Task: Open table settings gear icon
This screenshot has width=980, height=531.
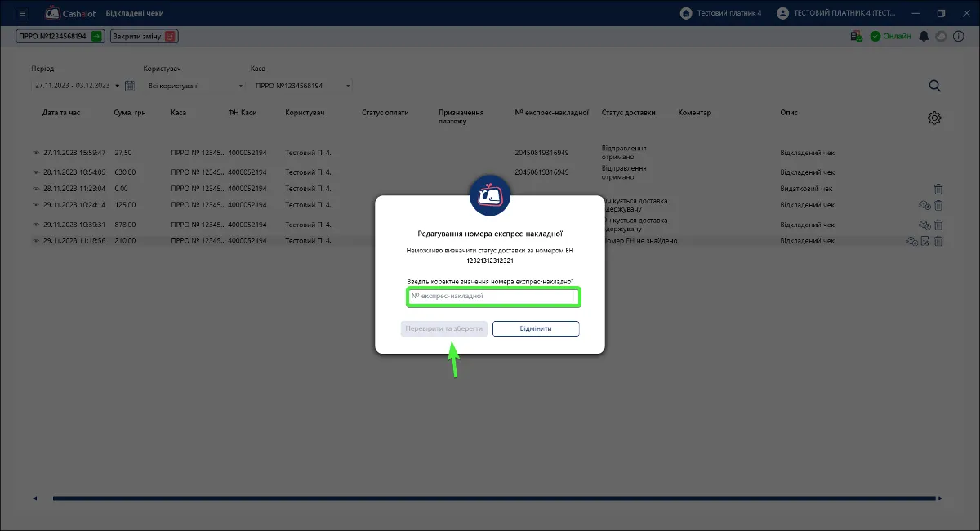Action: click(935, 118)
